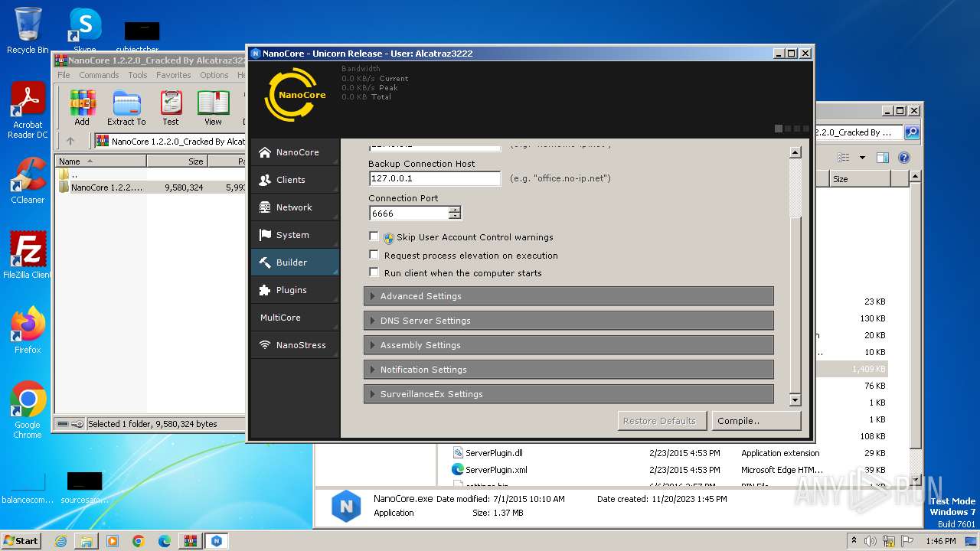Focus the Backup Connection Host field
Viewport: 980px width, 551px height.
click(435, 178)
